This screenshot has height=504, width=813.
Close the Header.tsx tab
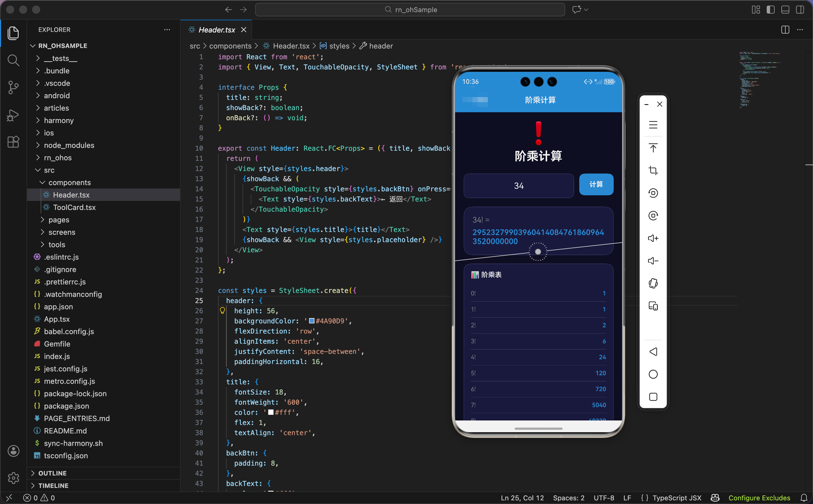(x=244, y=30)
